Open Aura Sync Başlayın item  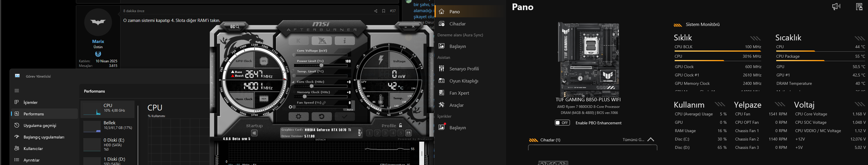click(470, 46)
